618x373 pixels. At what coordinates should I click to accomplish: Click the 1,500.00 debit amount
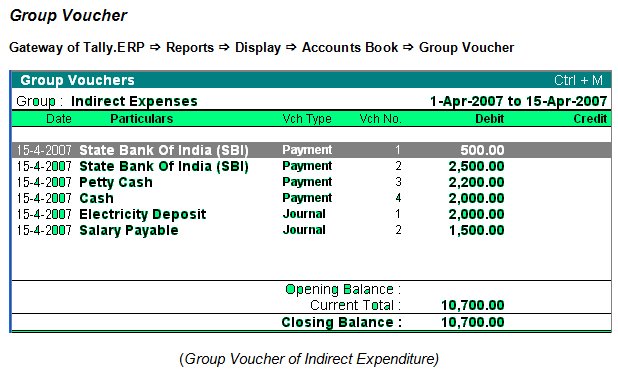(477, 230)
